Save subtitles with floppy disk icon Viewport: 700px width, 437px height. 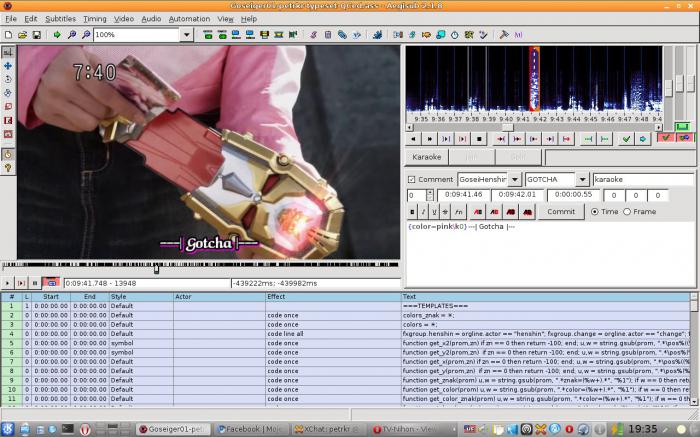point(37,34)
